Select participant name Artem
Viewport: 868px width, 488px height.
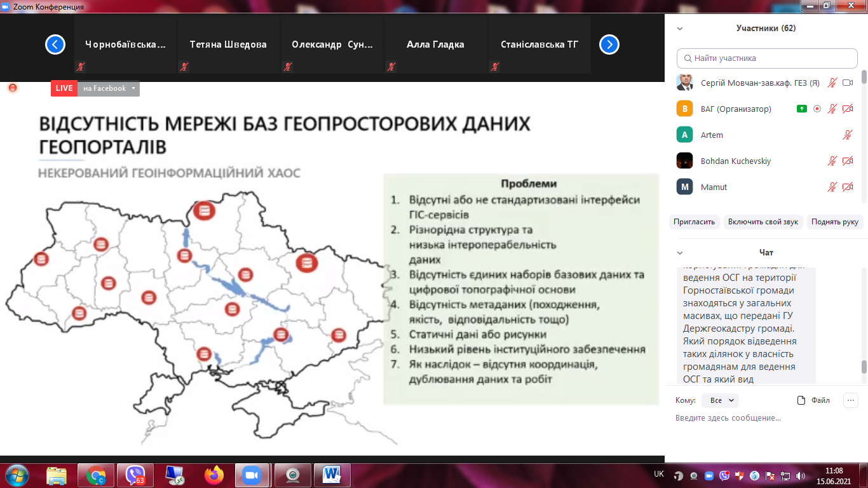(x=712, y=135)
